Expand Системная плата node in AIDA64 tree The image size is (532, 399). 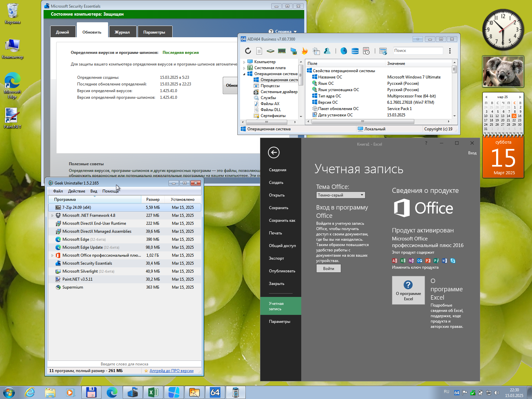[x=244, y=68]
